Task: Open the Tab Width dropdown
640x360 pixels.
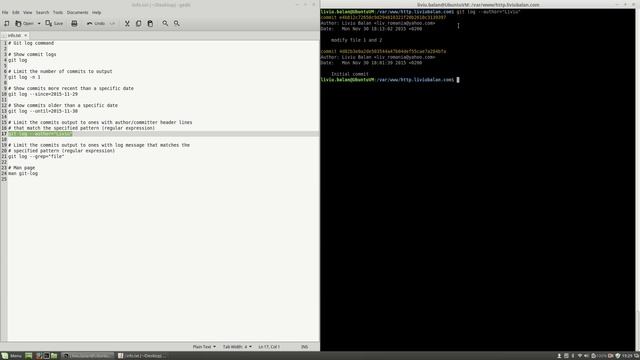Action: pos(237,347)
